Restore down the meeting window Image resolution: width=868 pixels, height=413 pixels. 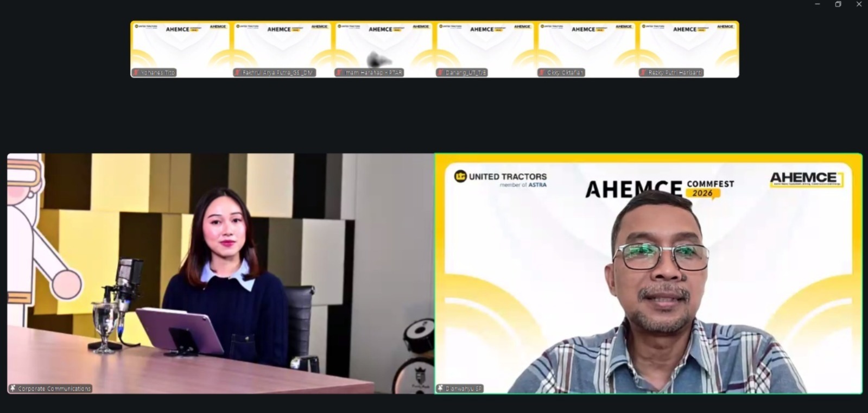click(x=838, y=4)
